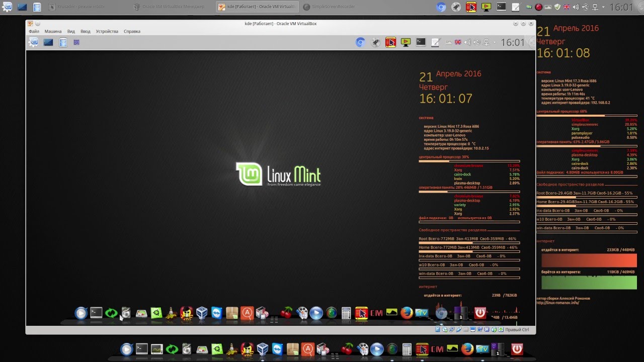Image resolution: width=644 pixels, height=362 pixels.
Task: Open system monitor icon in host dock
Action: tap(157, 348)
